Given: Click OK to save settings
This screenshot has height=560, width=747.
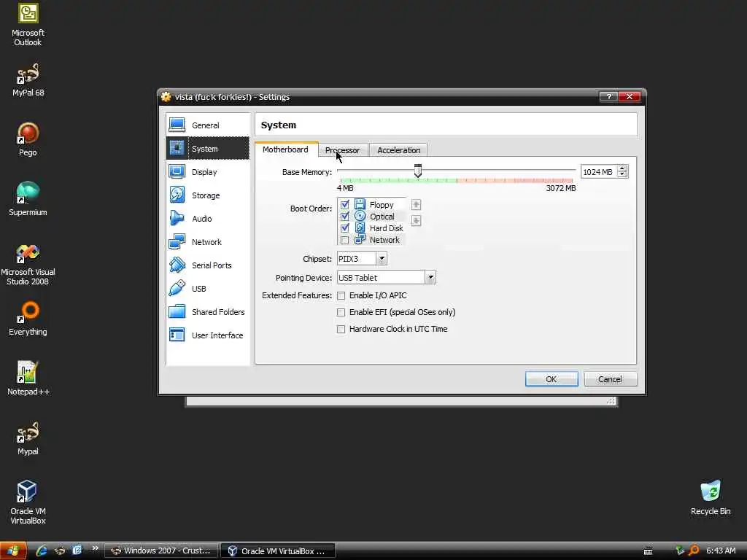Looking at the screenshot, I should (x=551, y=379).
